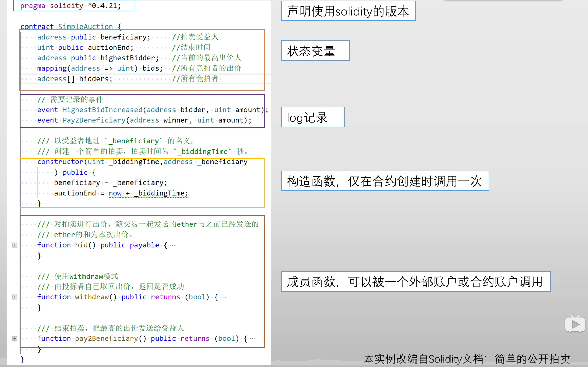The width and height of the screenshot is (588, 367).
Task: Click the folded ellipsis after bid() brace
Action: tap(172, 245)
